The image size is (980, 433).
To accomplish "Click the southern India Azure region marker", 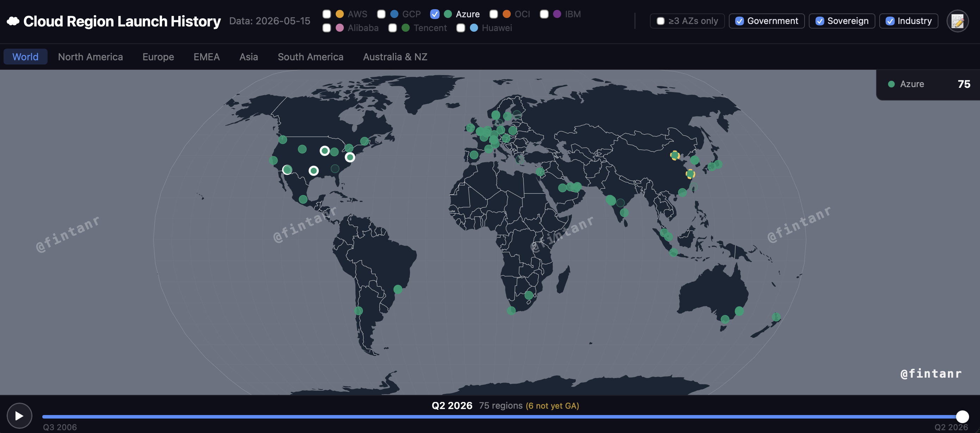I will coord(624,213).
